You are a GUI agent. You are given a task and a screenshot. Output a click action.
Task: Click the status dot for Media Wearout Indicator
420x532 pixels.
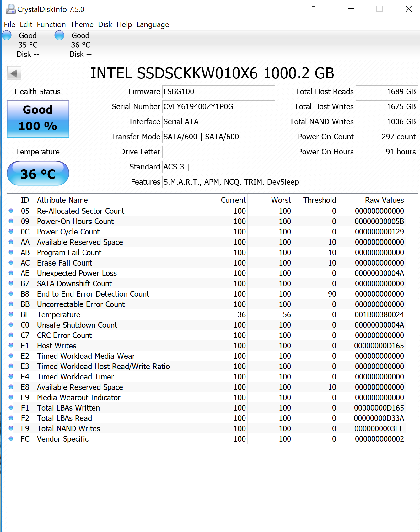point(11,397)
